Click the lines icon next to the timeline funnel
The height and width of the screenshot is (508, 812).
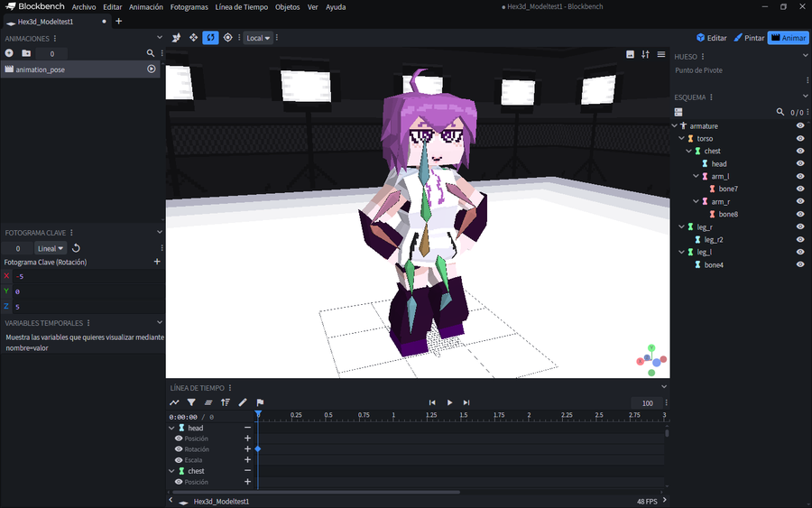pos(208,402)
